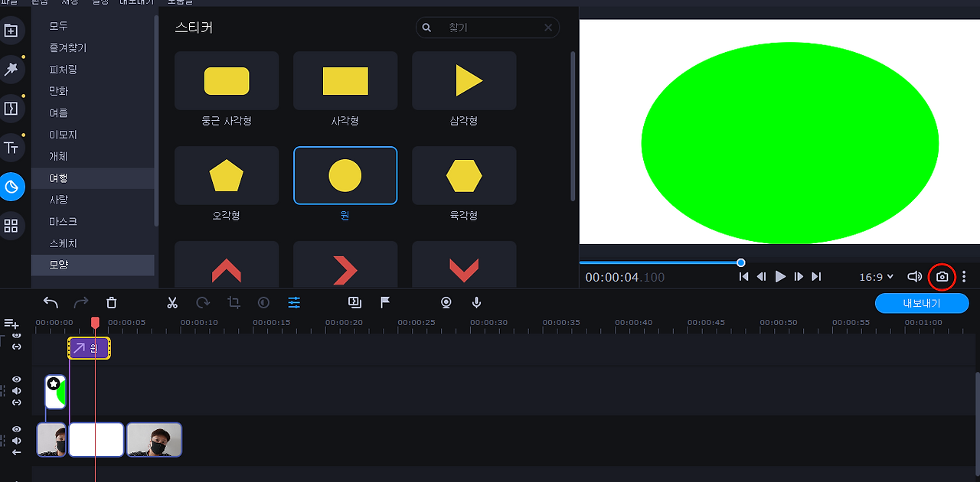Open the add track menu
The height and width of the screenshot is (482, 980).
11,324
